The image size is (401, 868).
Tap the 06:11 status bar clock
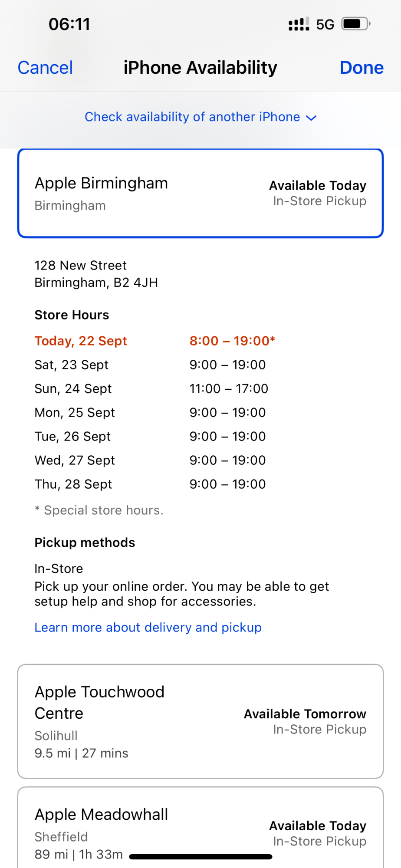[69, 24]
